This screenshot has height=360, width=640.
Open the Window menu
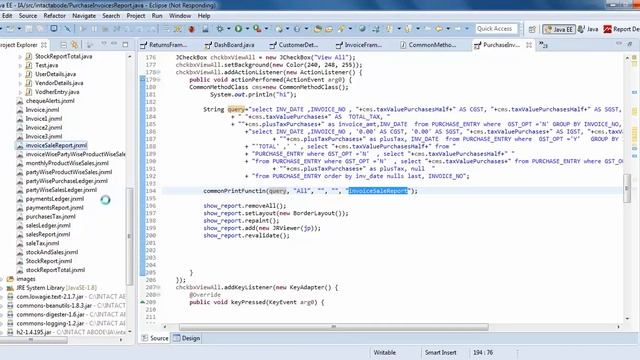pyautogui.click(x=180, y=16)
